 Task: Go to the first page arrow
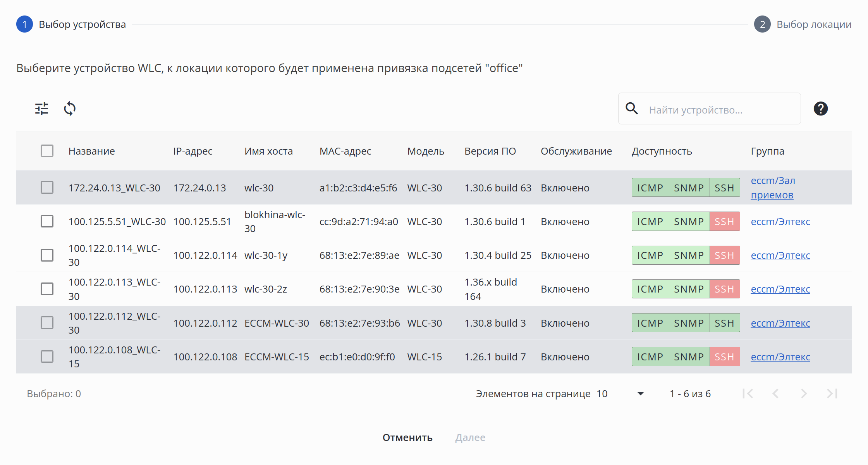[x=748, y=394]
